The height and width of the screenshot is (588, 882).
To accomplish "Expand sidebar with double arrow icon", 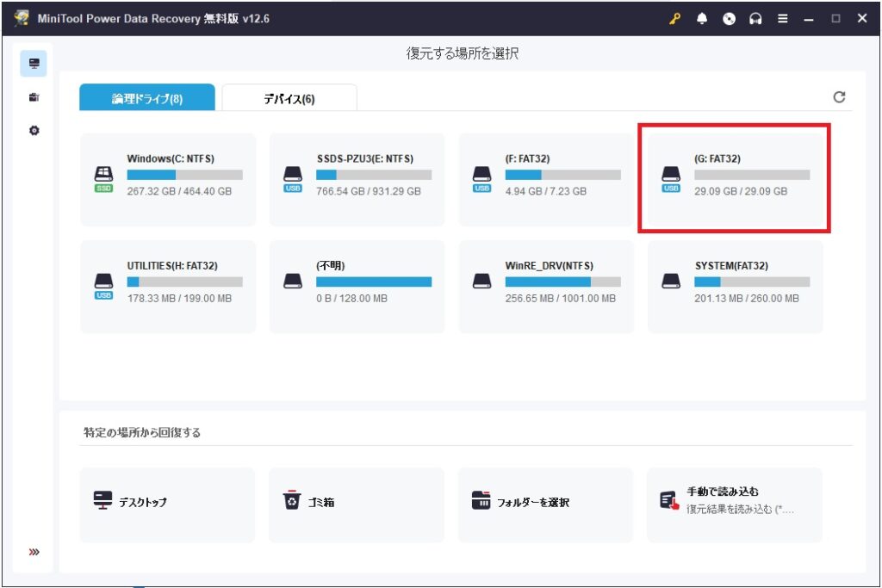I will pyautogui.click(x=34, y=552).
